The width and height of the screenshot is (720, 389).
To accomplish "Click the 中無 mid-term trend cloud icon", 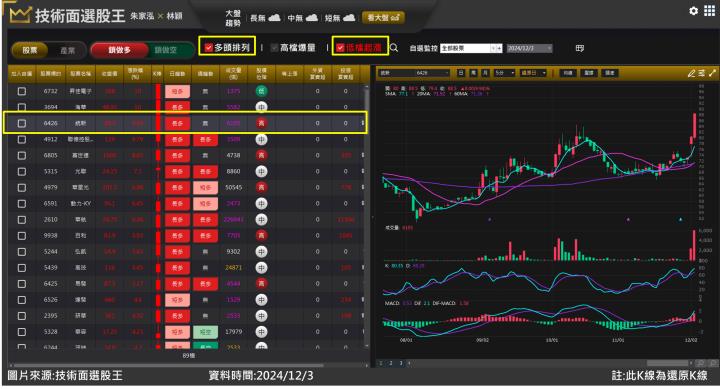I will pyautogui.click(x=311, y=17).
